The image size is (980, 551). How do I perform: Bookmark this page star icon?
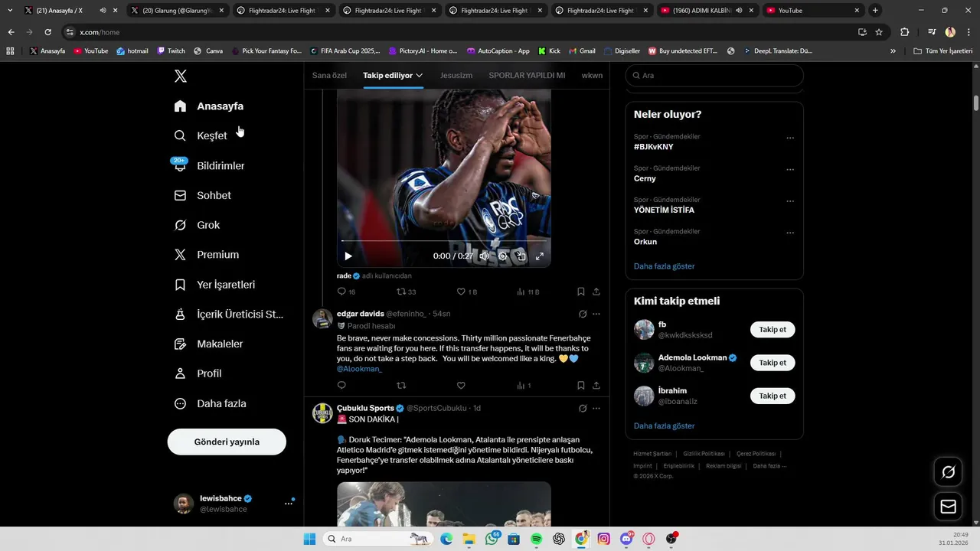click(x=879, y=32)
